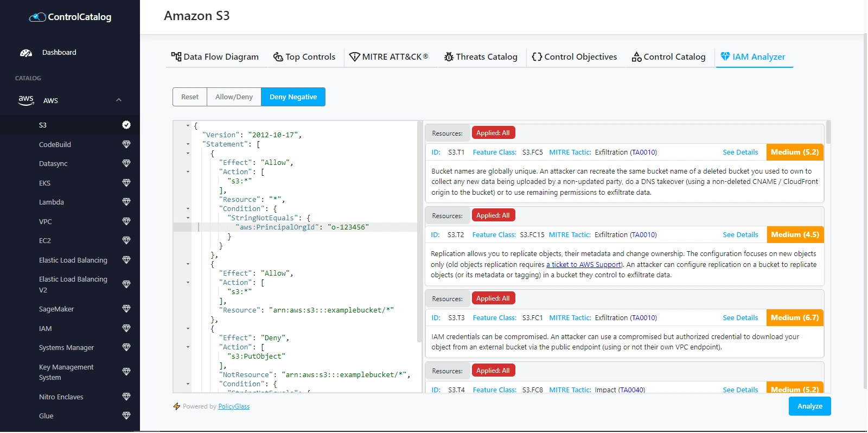Click the Reset button
This screenshot has height=433, width=868.
pos(190,97)
